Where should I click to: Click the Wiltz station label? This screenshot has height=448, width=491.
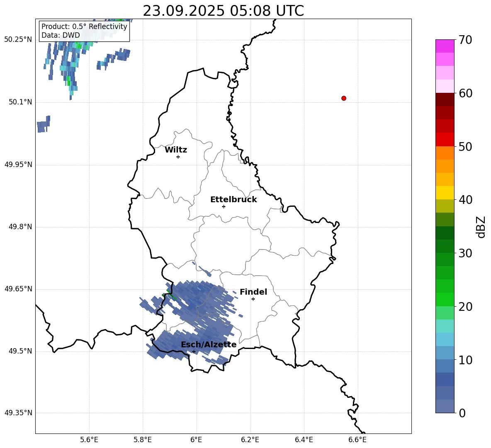[x=176, y=150]
